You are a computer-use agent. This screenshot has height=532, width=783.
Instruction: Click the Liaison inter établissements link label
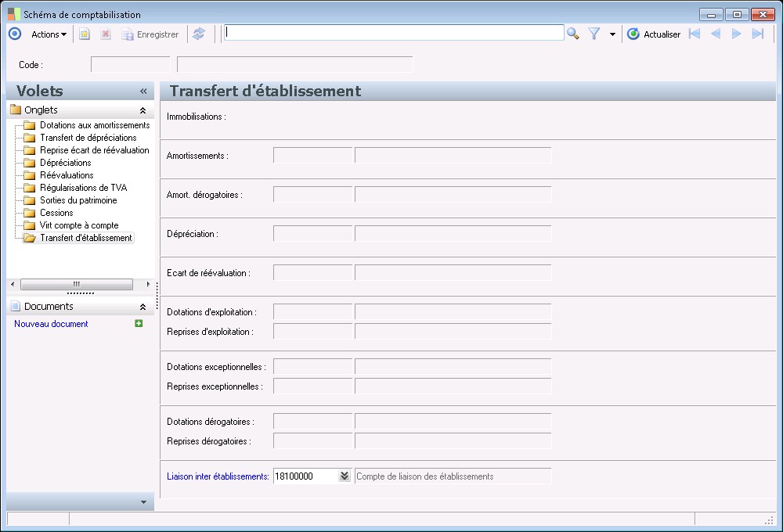pyautogui.click(x=218, y=476)
